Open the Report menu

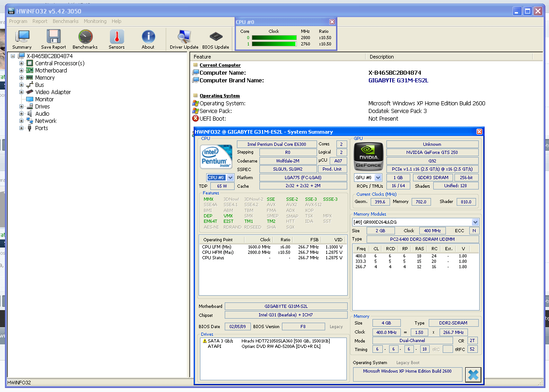coord(40,21)
